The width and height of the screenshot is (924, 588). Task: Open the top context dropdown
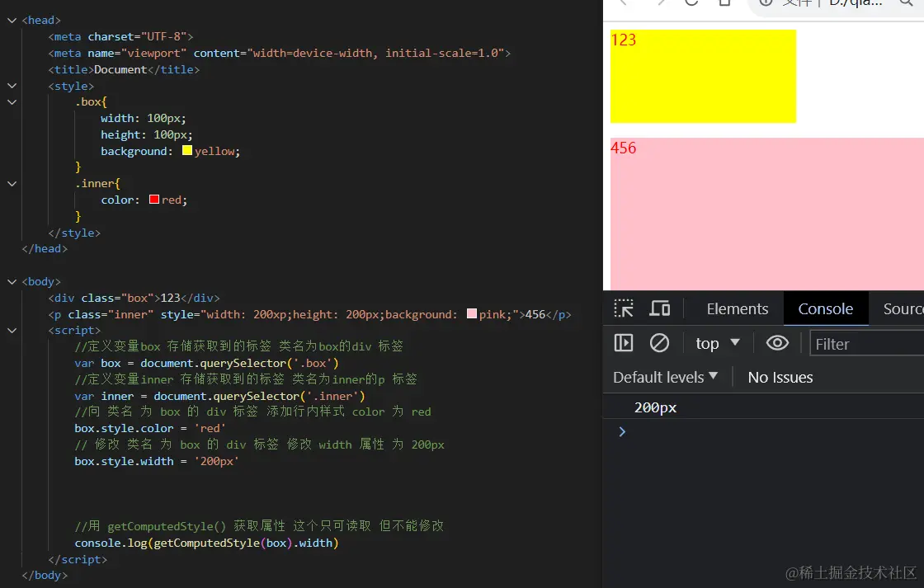click(717, 343)
